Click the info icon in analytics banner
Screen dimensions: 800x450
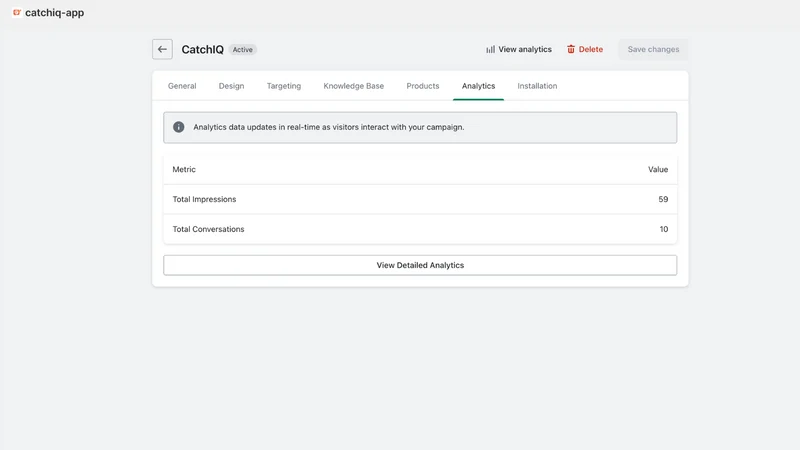click(x=179, y=127)
